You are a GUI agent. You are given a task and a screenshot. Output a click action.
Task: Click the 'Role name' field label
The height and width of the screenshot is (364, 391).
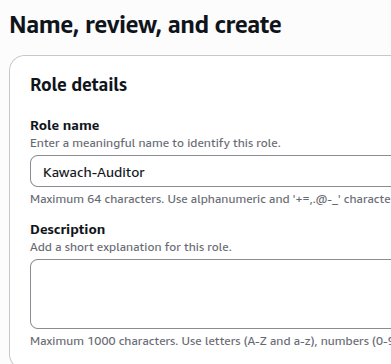click(65, 126)
